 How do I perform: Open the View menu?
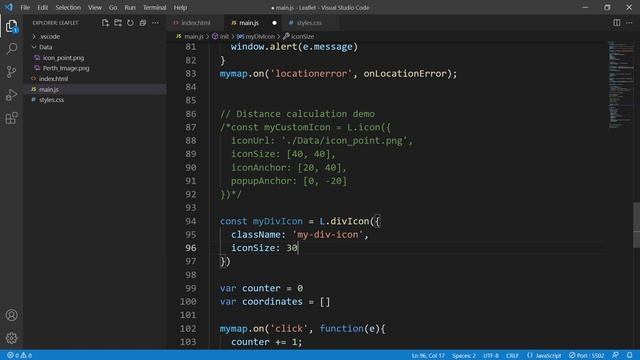click(x=95, y=7)
